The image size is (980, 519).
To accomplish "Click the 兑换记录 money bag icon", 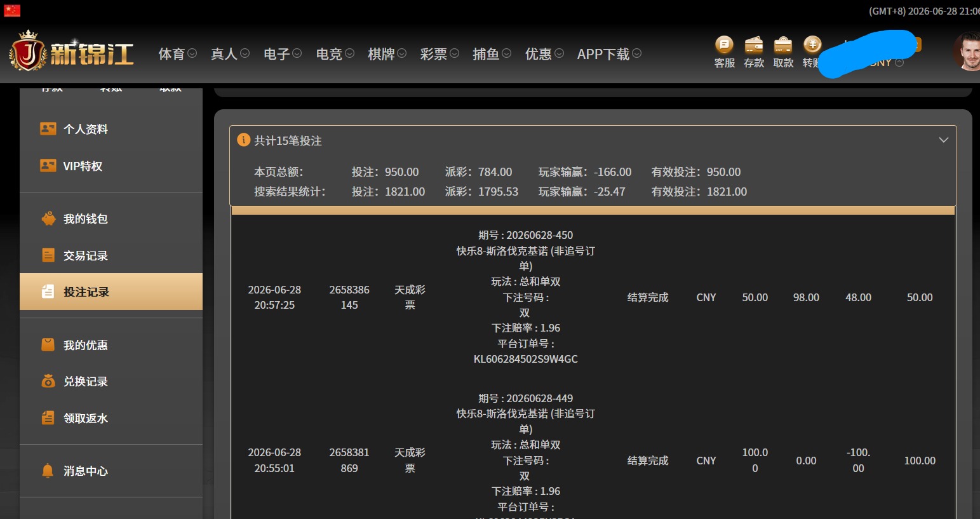I will pyautogui.click(x=48, y=381).
